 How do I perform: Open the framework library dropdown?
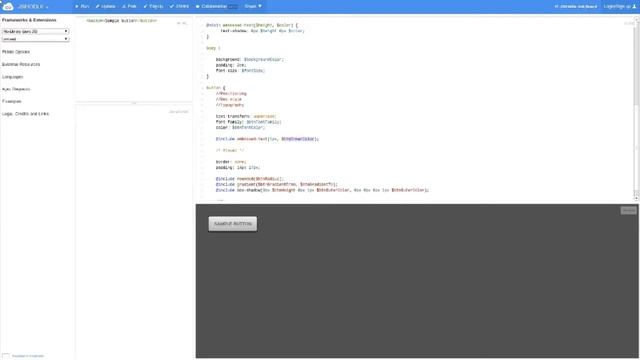pyautogui.click(x=35, y=31)
